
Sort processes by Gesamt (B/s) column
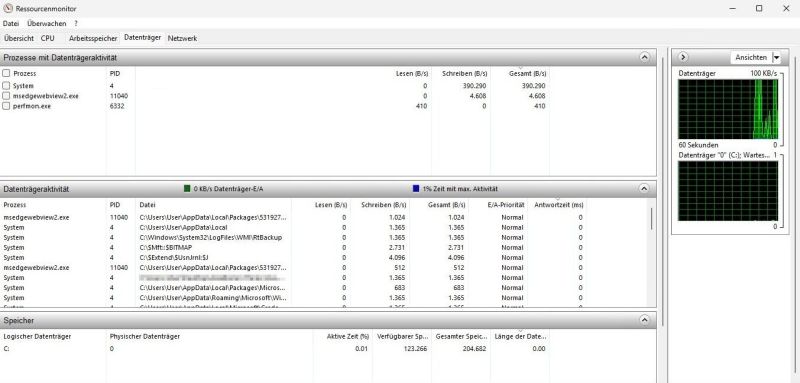click(x=527, y=73)
